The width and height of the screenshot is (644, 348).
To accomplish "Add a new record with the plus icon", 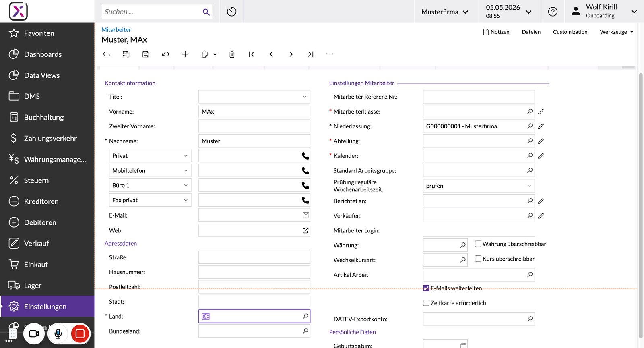I will [185, 54].
